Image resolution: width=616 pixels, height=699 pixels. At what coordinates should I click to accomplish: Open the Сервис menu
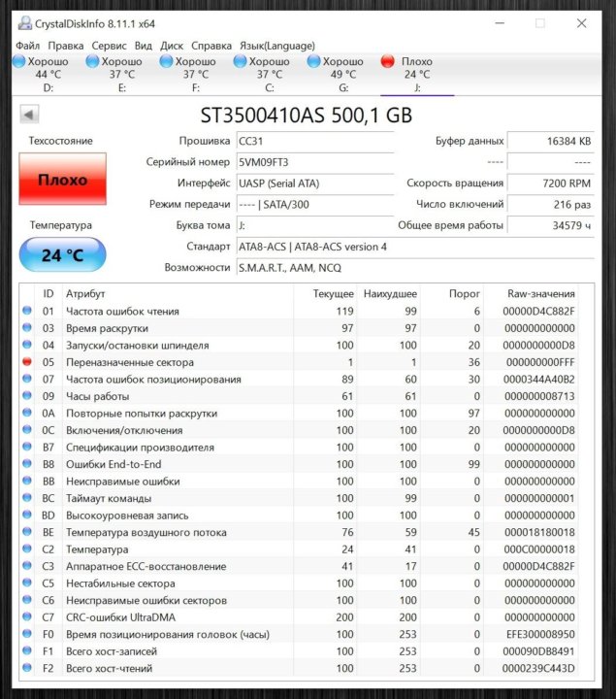tap(109, 46)
